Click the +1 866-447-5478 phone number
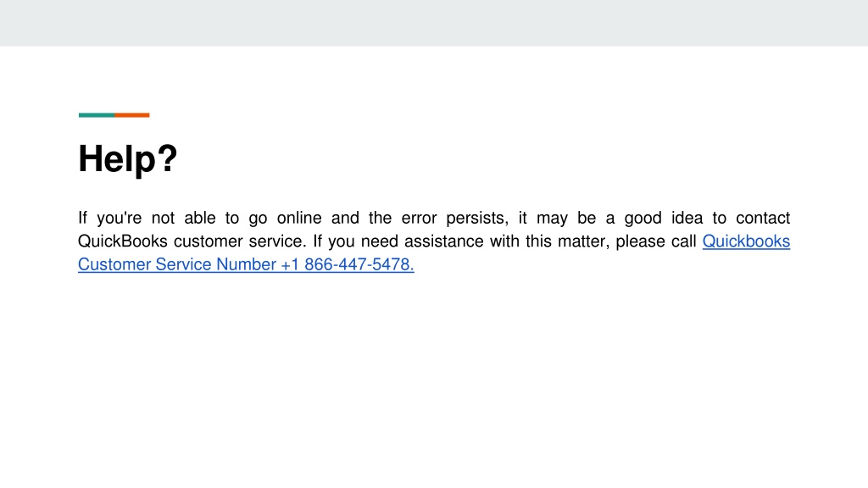The width and height of the screenshot is (868, 488). (x=347, y=264)
